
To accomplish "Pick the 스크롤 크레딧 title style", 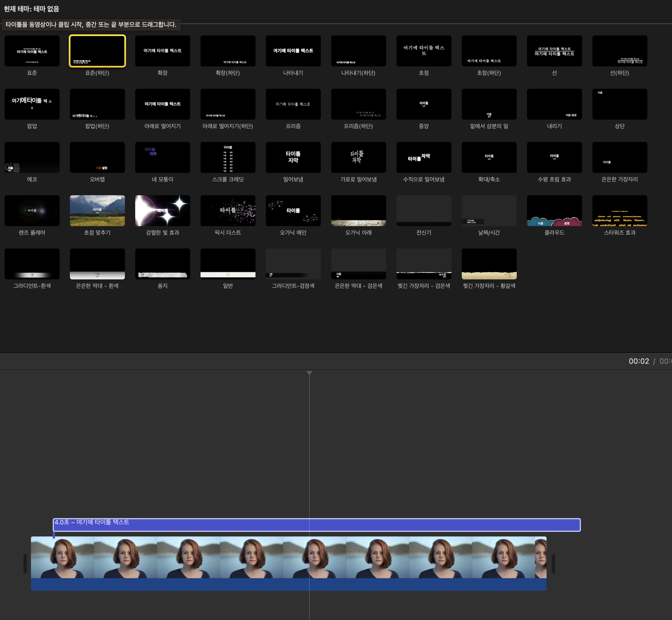I will click(228, 157).
